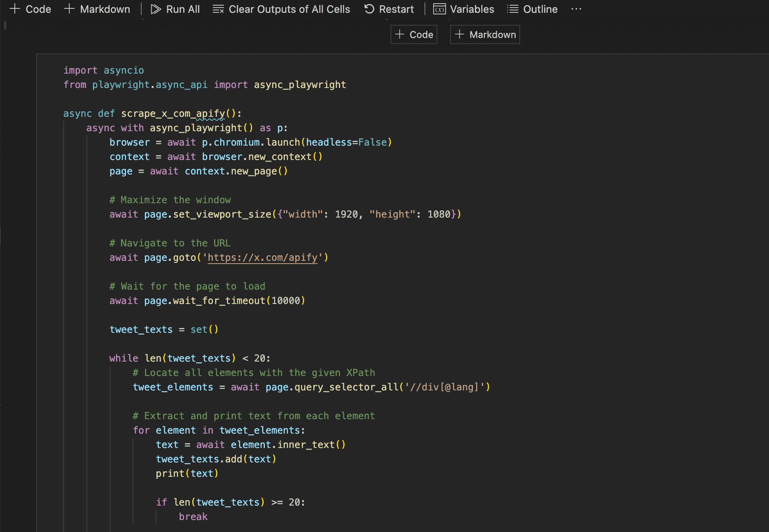Click the Code button to add a cell

[x=413, y=34]
